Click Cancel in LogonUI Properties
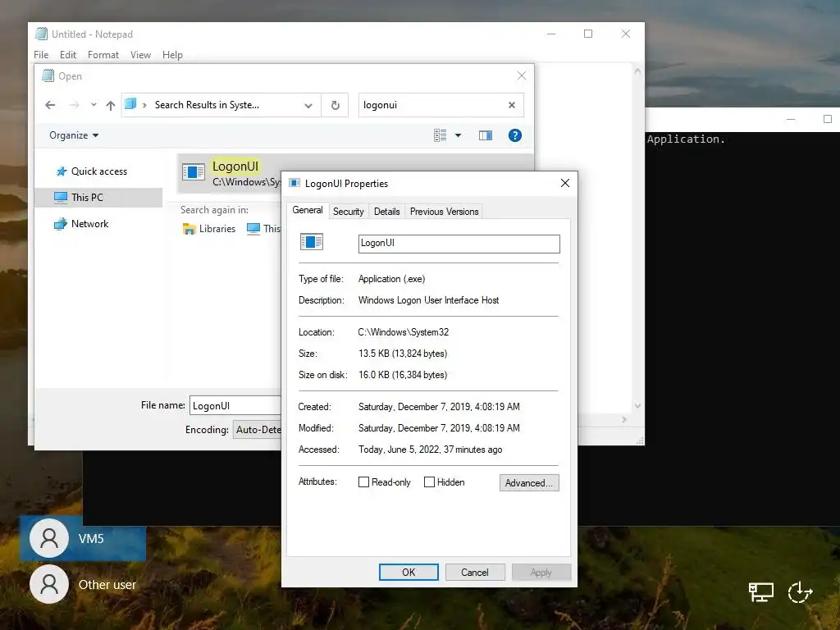Image resolution: width=840 pixels, height=630 pixels. click(x=475, y=572)
